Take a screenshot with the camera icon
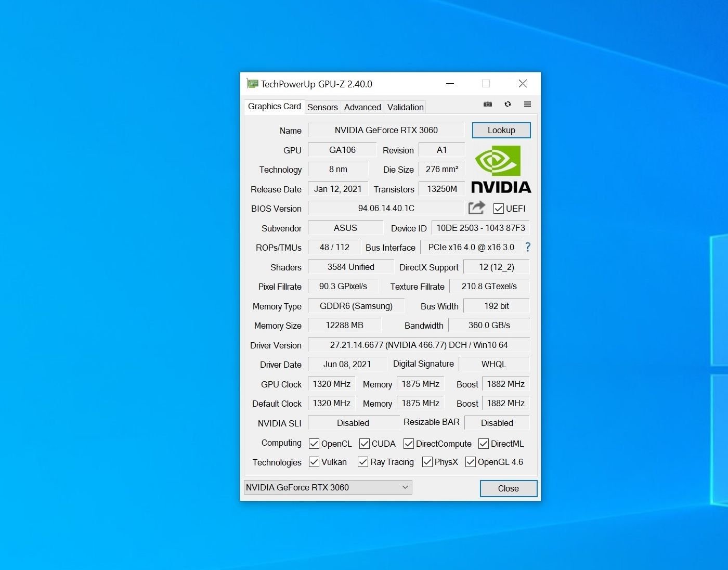 click(x=487, y=104)
